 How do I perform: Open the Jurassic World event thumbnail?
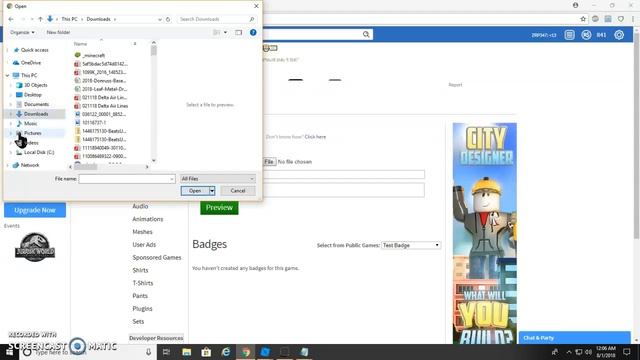coord(35,247)
